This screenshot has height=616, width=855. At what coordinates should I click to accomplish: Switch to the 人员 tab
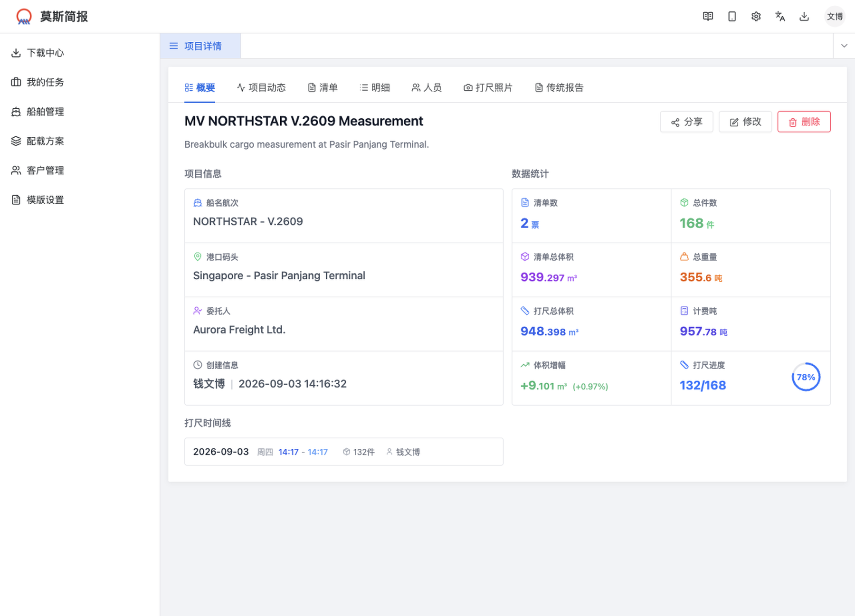(x=427, y=87)
